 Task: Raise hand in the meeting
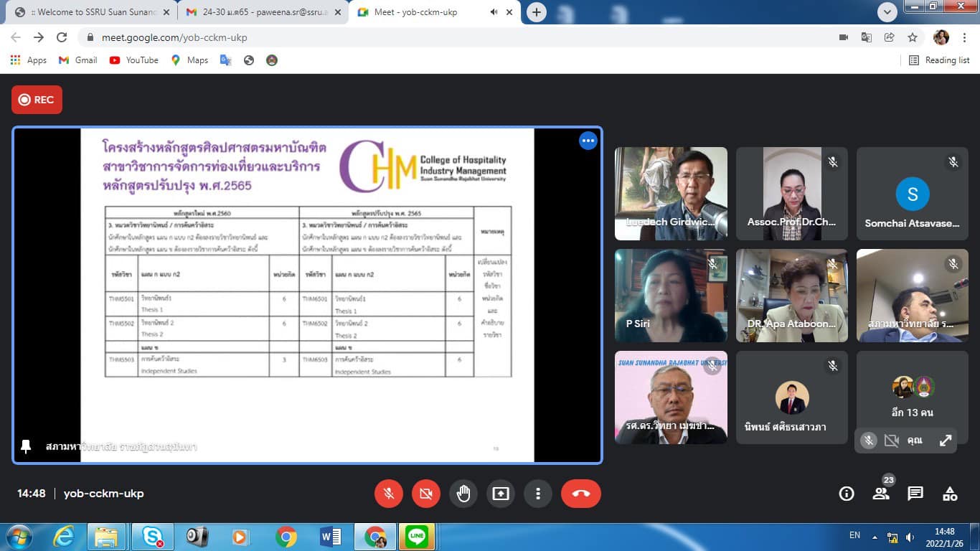click(x=463, y=494)
